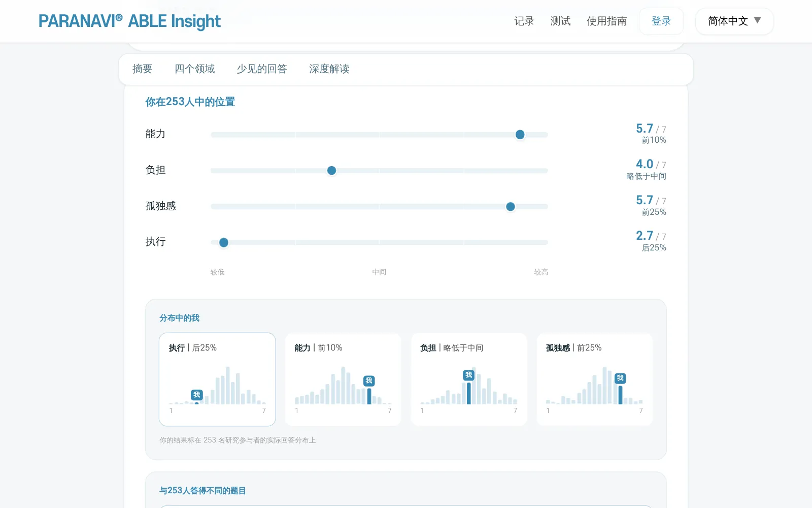Click the 分布中的我 heading
Viewport: 812px width, 508px height.
(x=179, y=318)
